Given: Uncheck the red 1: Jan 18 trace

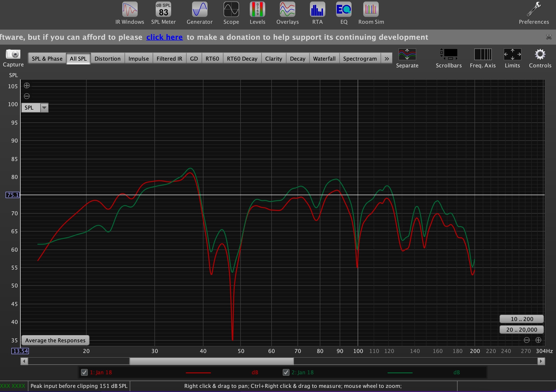Looking at the screenshot, I should (84, 372).
